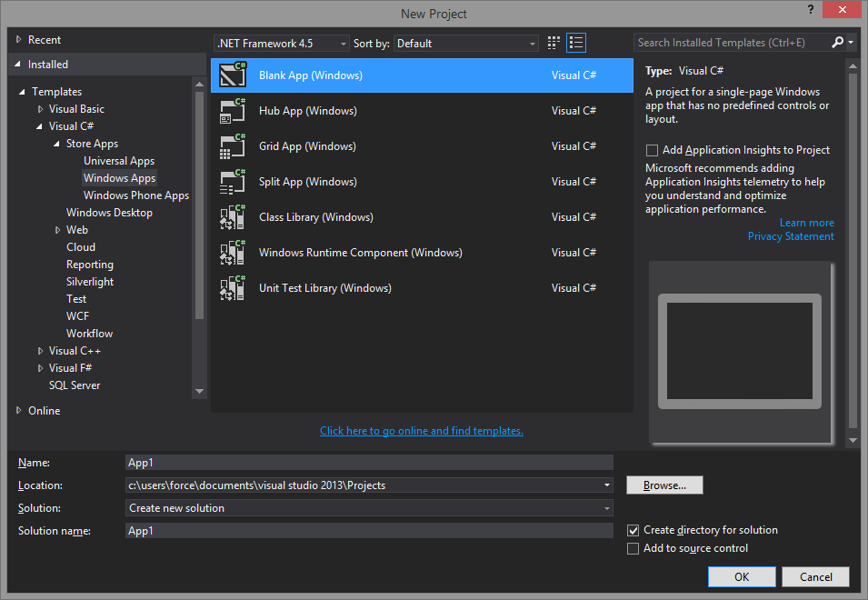
Task: Select the Split App (Windows) template
Action: pyautogui.click(x=309, y=181)
